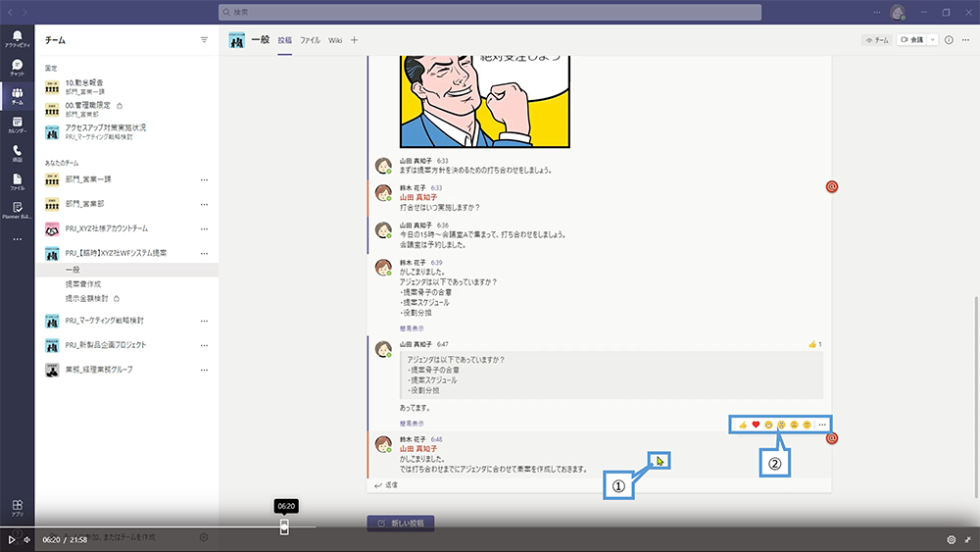Open the カレンダー calendar
Screen dimensions: 980x552
tap(17, 125)
